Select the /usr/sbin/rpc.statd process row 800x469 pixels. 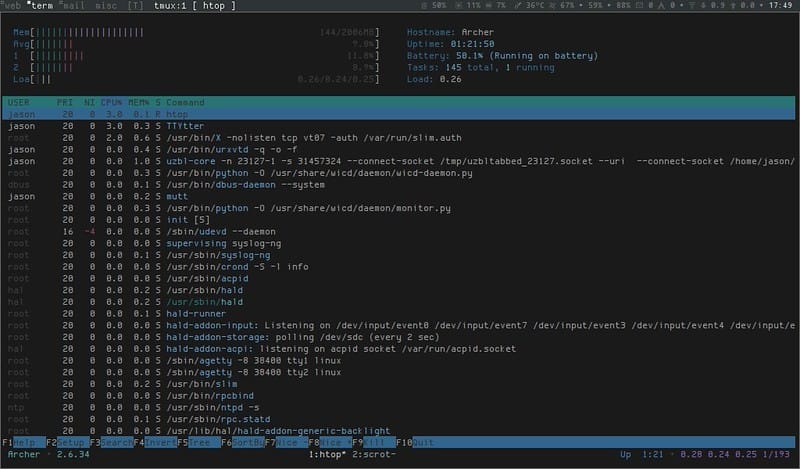[398, 419]
